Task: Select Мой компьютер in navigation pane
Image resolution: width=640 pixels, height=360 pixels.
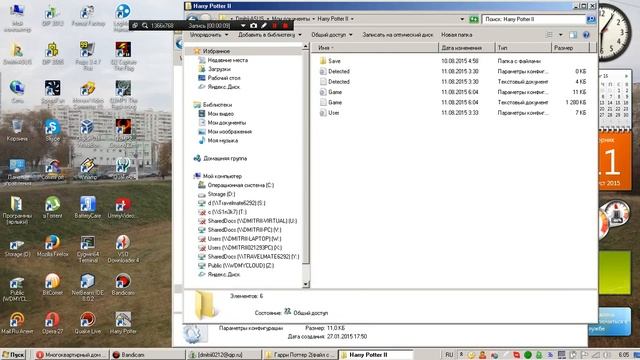Action: point(222,176)
